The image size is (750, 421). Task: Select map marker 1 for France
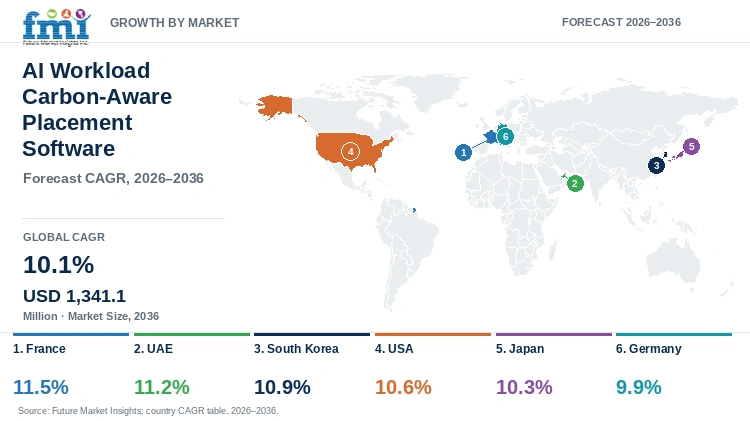tap(463, 153)
